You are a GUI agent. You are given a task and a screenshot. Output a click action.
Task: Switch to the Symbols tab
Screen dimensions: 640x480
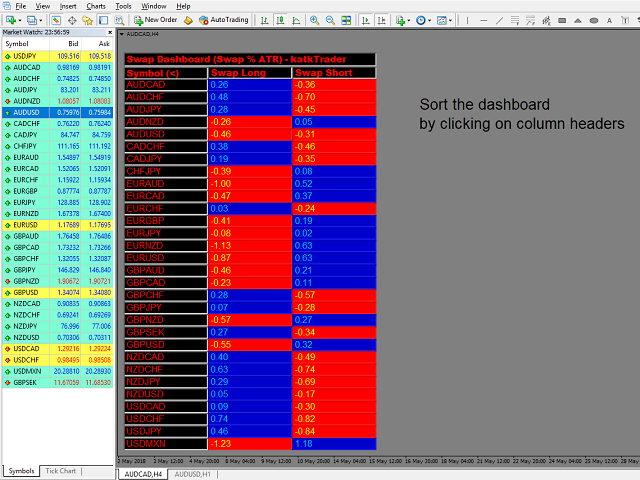tap(21, 471)
